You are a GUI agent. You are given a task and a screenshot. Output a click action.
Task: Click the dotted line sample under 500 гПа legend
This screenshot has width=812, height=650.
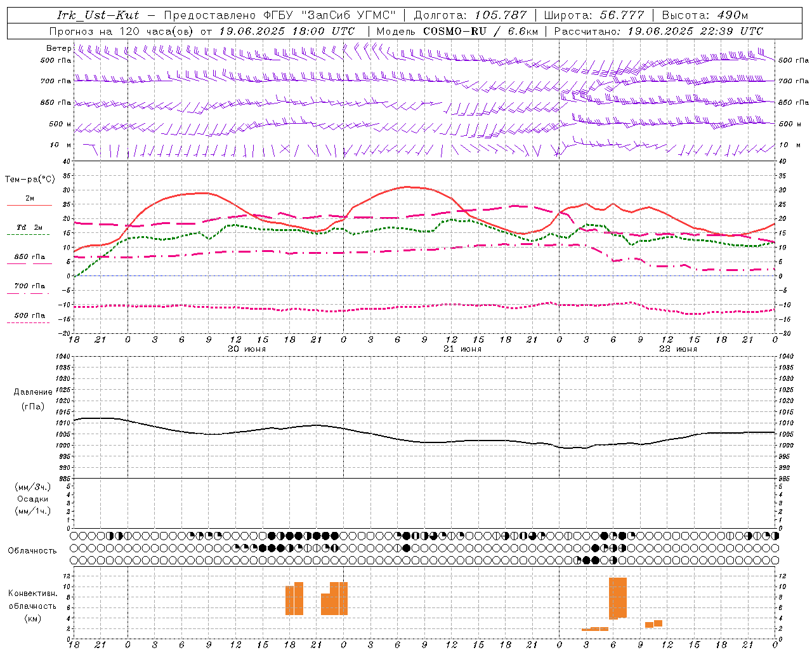[28, 322]
